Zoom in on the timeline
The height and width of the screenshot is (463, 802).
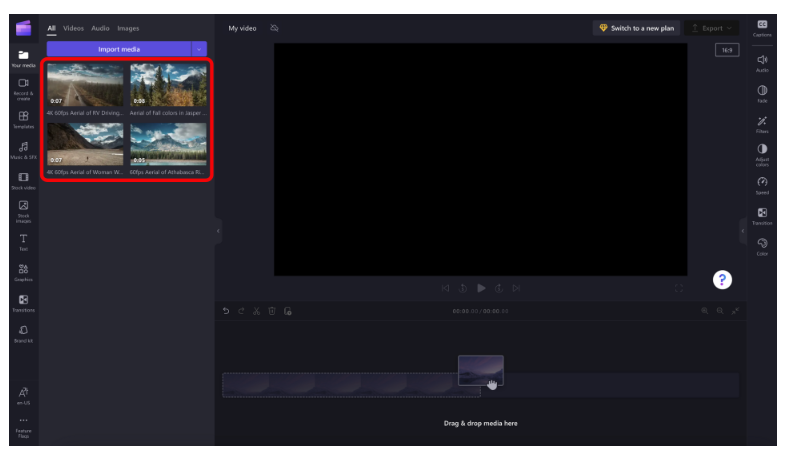pos(705,311)
